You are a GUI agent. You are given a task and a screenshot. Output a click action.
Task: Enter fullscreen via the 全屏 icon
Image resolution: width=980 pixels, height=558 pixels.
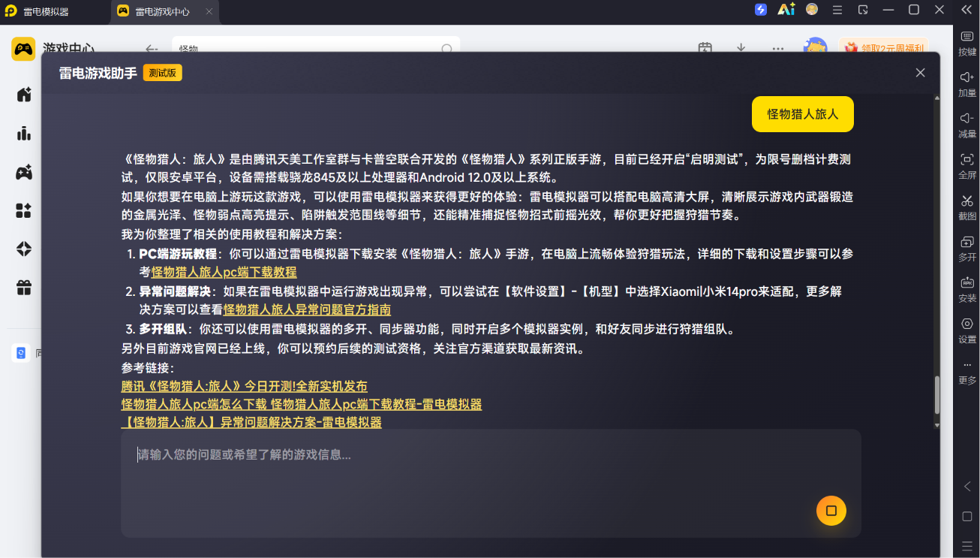tap(967, 166)
